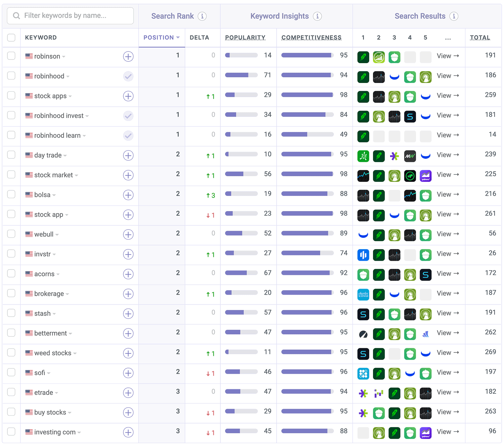Check the day trade row checkbox
Screen dimensions: 504x446
11,155
